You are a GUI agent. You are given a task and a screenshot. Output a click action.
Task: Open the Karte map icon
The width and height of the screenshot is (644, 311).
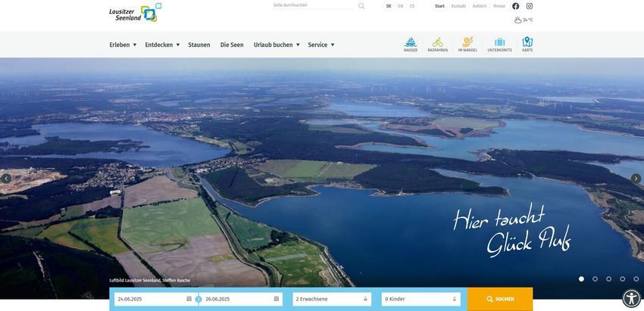click(527, 44)
